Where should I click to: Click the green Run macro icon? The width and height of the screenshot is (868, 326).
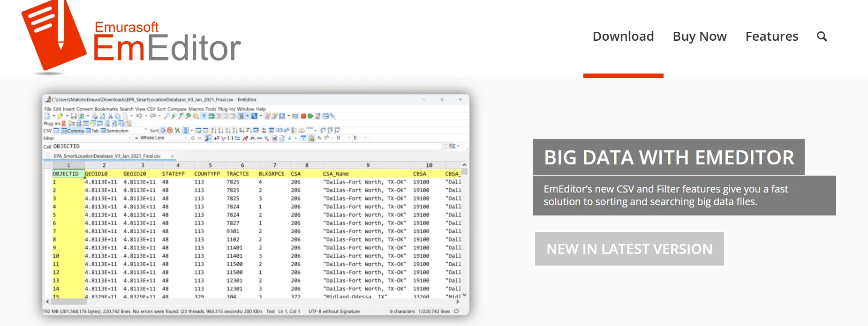coord(310,116)
